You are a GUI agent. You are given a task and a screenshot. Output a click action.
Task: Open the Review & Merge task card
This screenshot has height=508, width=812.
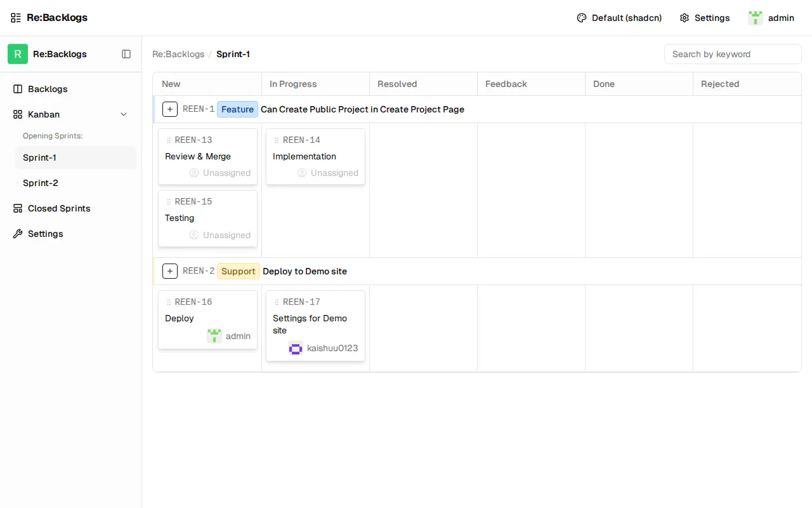coord(207,156)
